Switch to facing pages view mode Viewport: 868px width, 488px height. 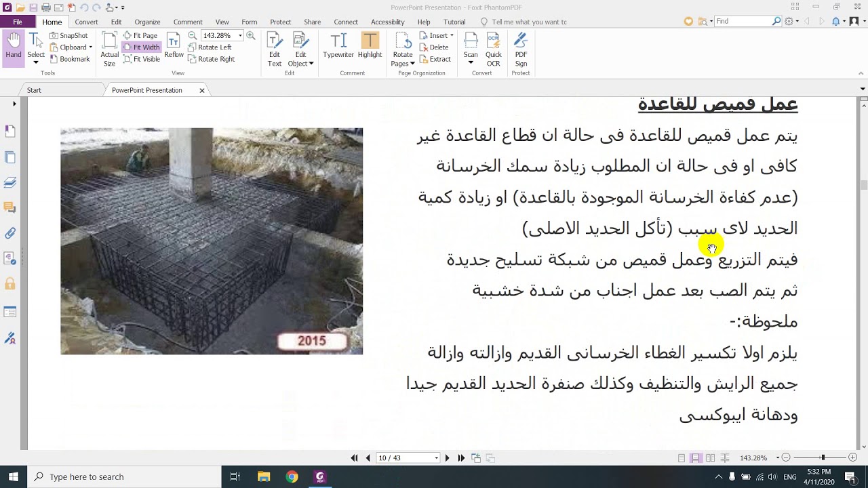coord(710,458)
